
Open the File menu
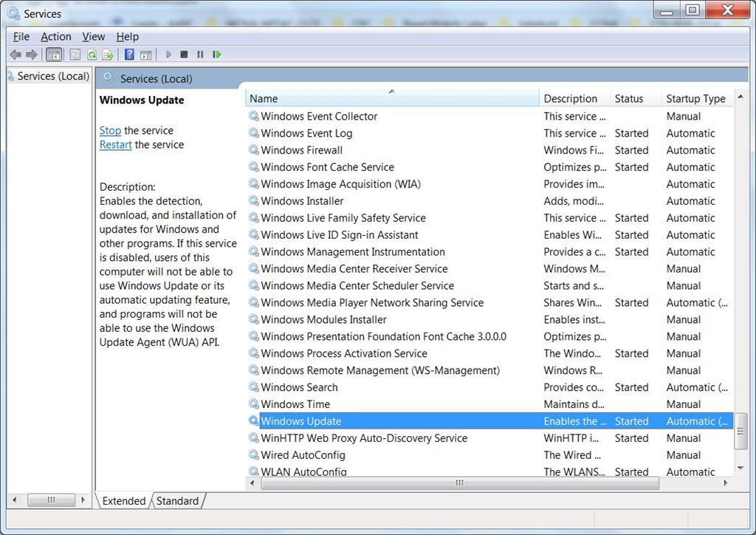point(21,37)
